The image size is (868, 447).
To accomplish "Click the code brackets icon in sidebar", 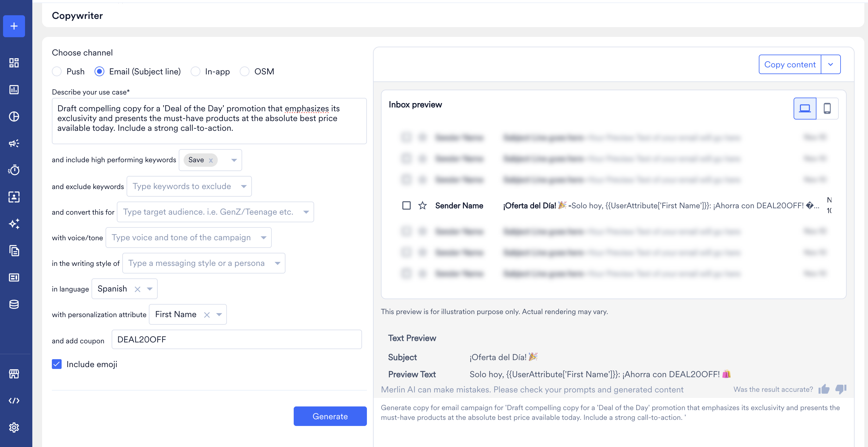I will pos(14,401).
